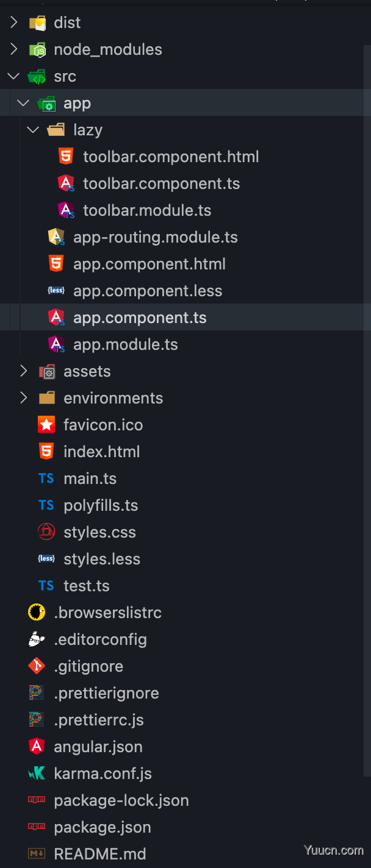Collapse the lazy folder arrow

(33, 130)
